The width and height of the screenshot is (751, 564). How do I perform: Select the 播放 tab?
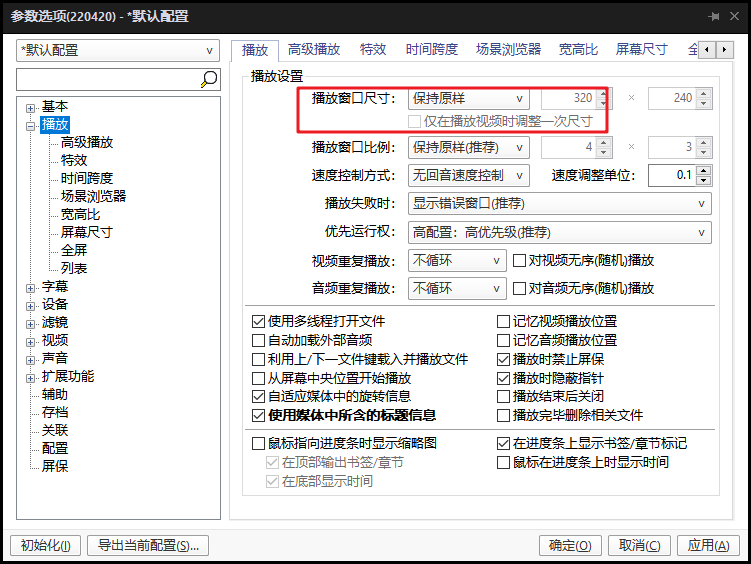pos(254,50)
